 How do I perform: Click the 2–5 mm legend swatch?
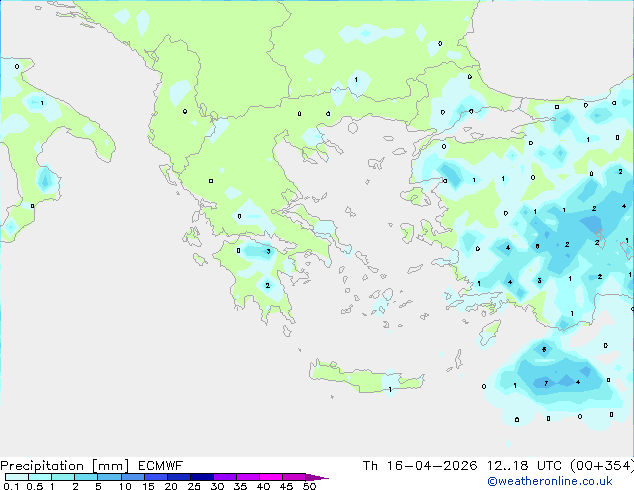(86, 477)
